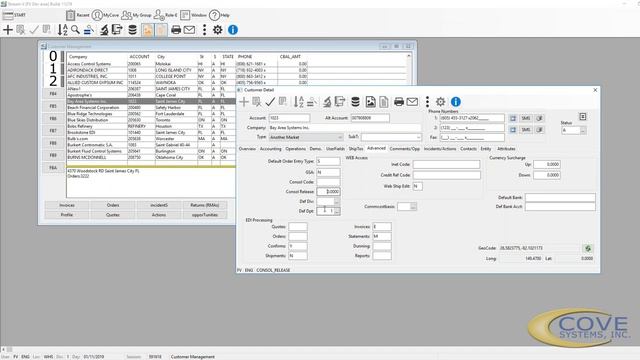The width and height of the screenshot is (640, 360).
Task: Open the Commcostbasis lookup button
Action: tap(413, 207)
